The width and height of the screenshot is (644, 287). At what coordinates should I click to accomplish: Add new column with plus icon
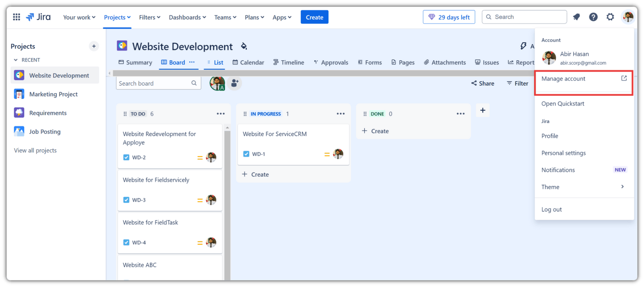(x=483, y=110)
